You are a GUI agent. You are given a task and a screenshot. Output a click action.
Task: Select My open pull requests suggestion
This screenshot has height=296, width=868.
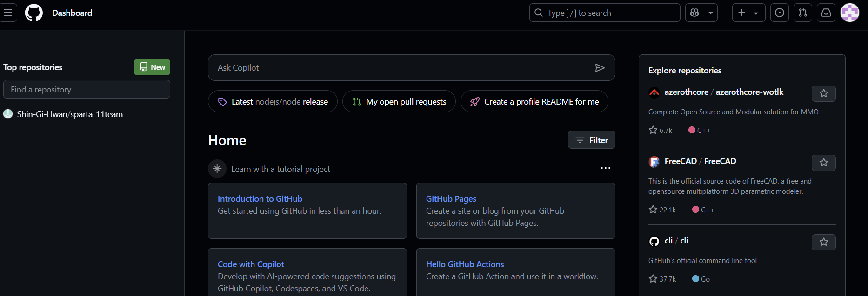click(399, 101)
